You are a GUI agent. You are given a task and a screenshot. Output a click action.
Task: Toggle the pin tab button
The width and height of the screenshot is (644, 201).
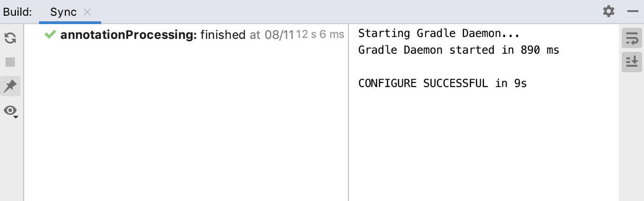click(10, 86)
